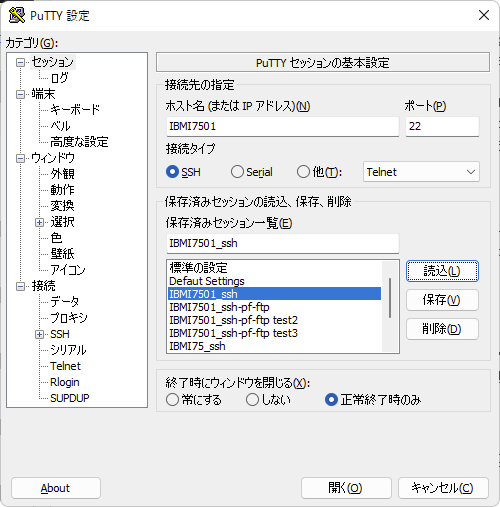Click the saved session name field IBMI7501_ssh
The image size is (500, 507).
coord(283,243)
